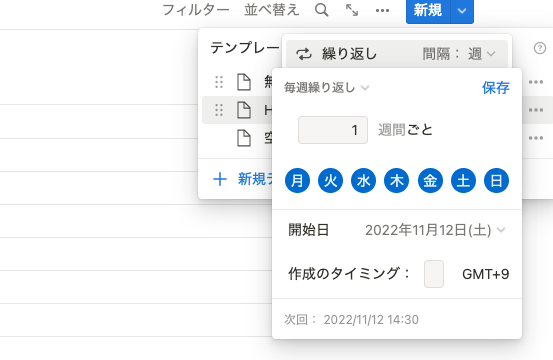Grab the drag handle of the first template row
Image resolution: width=553 pixels, height=360 pixels.
click(219, 82)
